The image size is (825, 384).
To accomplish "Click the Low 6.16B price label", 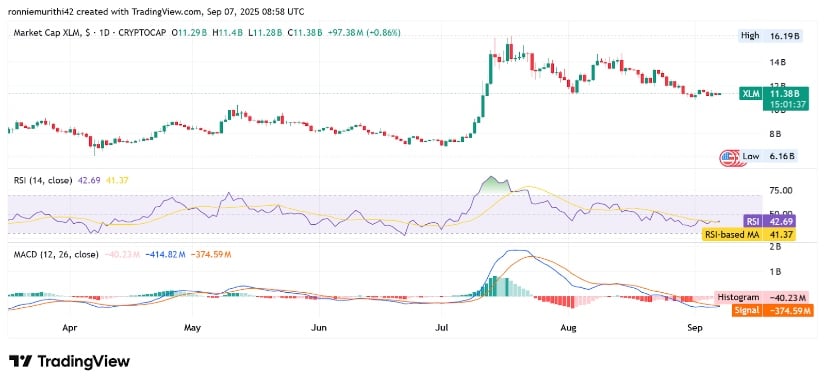I will click(769, 156).
